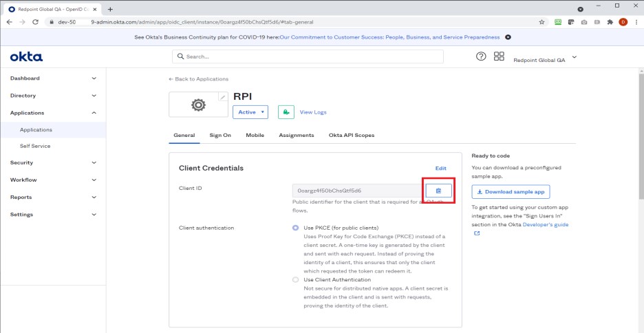
Task: Open the apps grid icon in header
Action: pyautogui.click(x=500, y=56)
